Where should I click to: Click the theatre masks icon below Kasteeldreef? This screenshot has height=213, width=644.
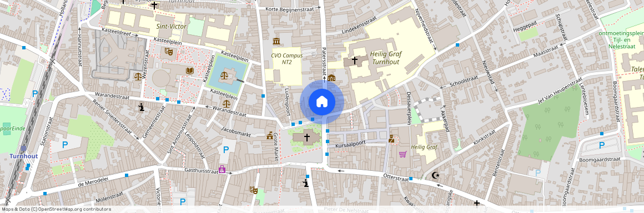point(168,52)
